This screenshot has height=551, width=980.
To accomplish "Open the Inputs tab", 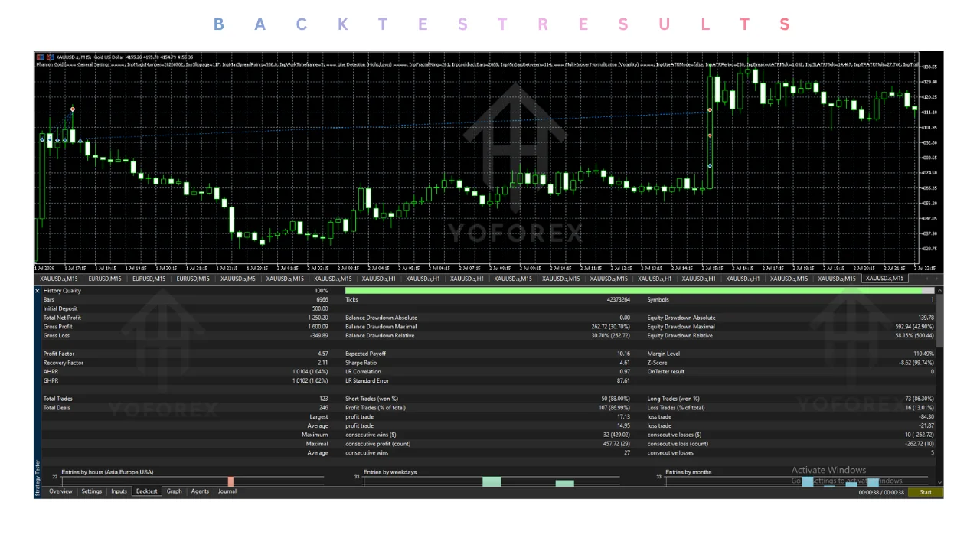I will pyautogui.click(x=119, y=491).
